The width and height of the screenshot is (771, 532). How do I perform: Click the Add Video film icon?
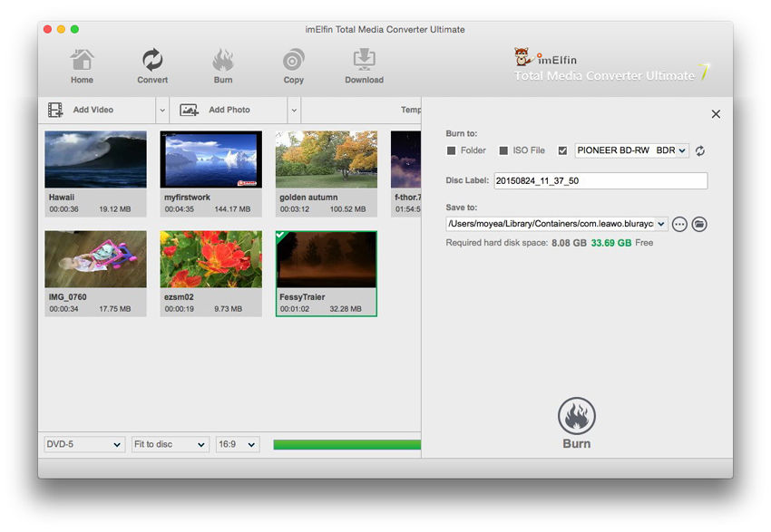(x=55, y=110)
